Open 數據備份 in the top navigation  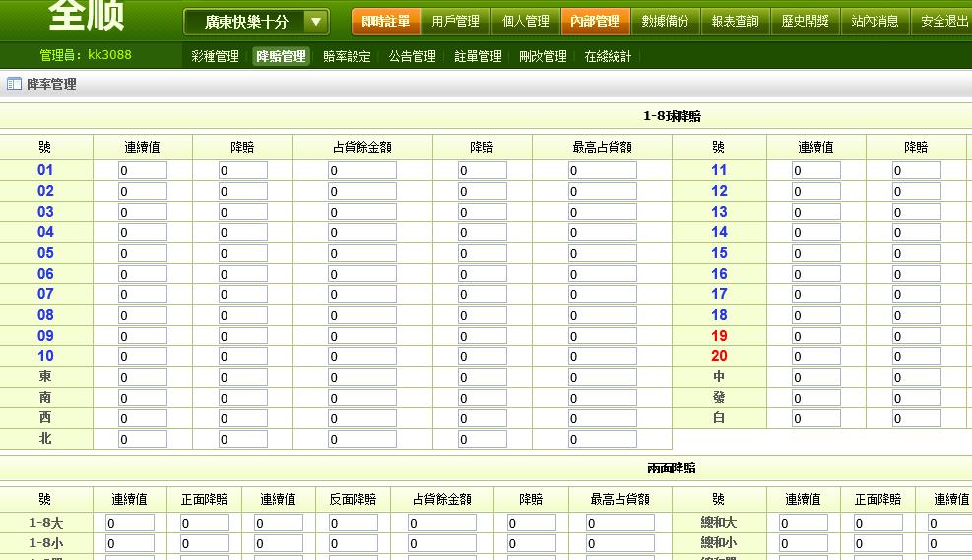tap(665, 21)
